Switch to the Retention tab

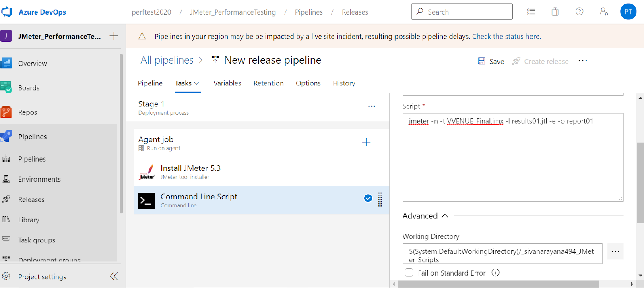268,83
